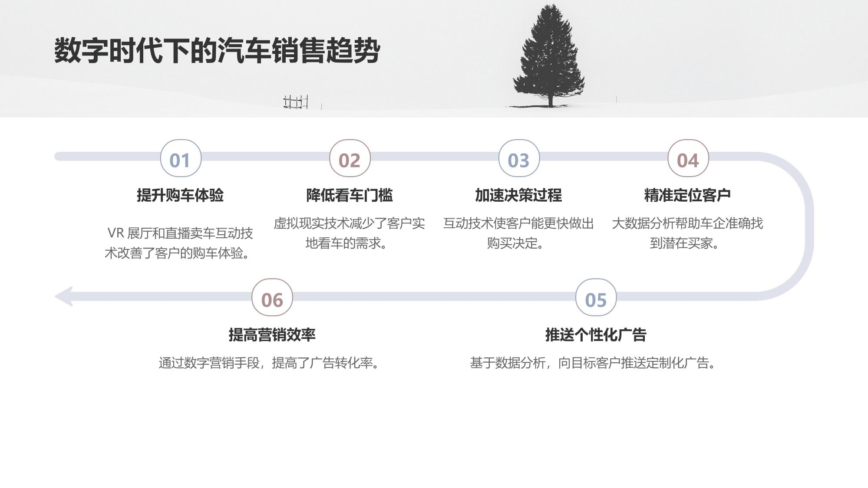
Task: Select the 01 step circle
Action: (181, 158)
